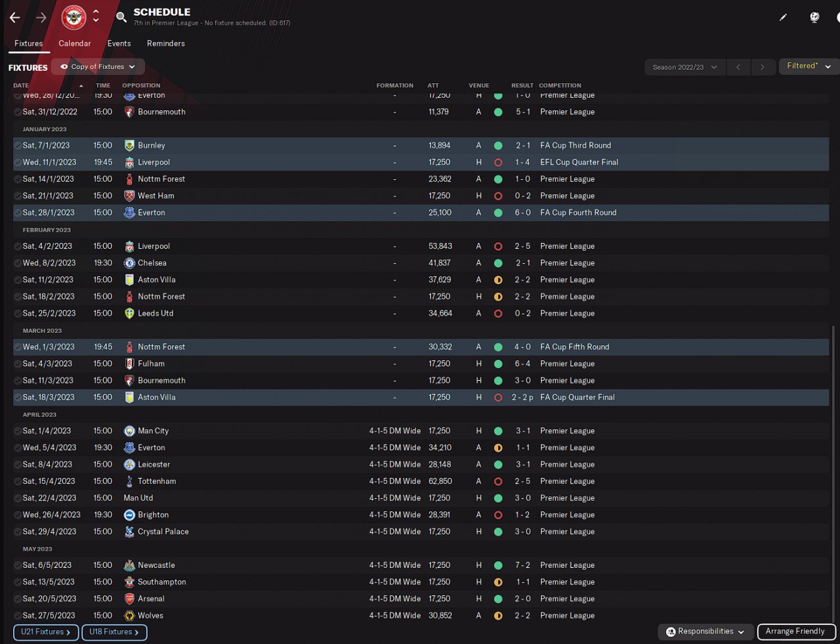The height and width of the screenshot is (644, 840).
Task: Toggle the tick circle for Sat, 22/4/2023
Action: point(18,498)
